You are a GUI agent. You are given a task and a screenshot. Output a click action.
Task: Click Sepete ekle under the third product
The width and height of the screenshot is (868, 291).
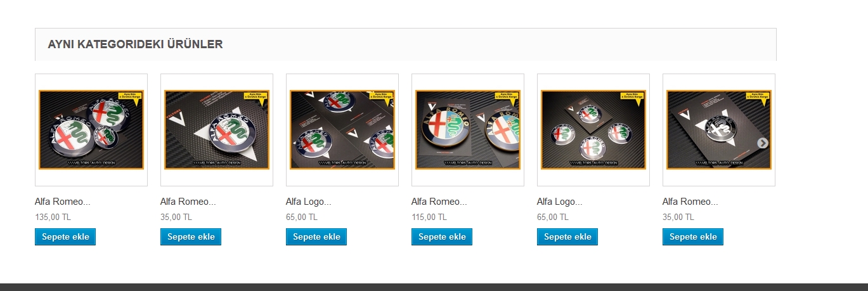pos(316,236)
